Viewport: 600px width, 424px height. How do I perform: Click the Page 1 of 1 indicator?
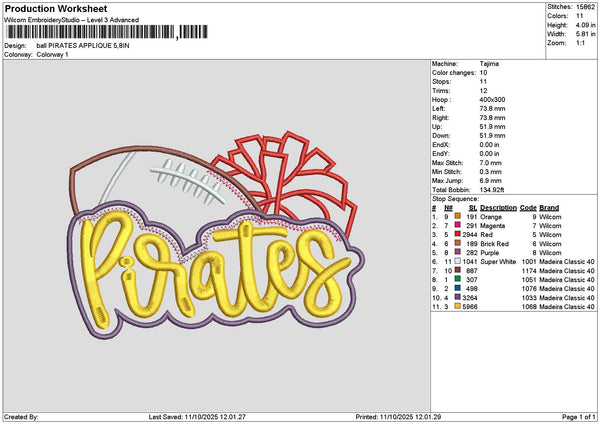tap(579, 417)
